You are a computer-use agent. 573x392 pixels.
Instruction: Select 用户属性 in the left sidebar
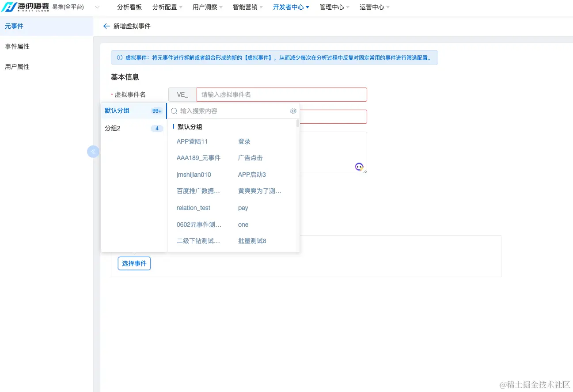pyautogui.click(x=46, y=67)
